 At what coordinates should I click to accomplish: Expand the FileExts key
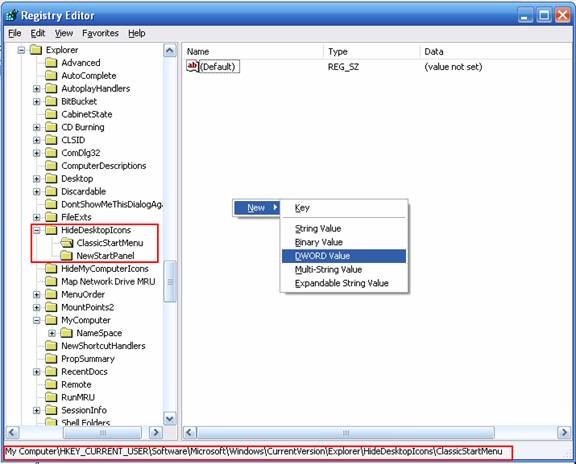(37, 217)
